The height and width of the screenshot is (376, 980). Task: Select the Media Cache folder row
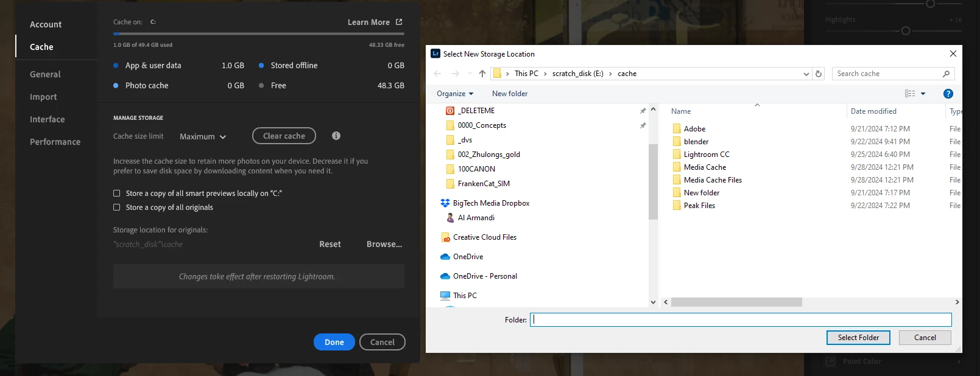click(705, 167)
